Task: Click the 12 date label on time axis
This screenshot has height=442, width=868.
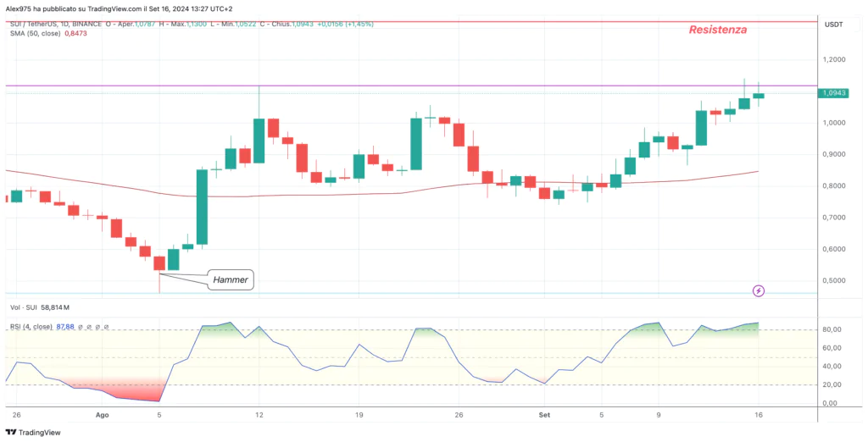Action: coord(259,414)
